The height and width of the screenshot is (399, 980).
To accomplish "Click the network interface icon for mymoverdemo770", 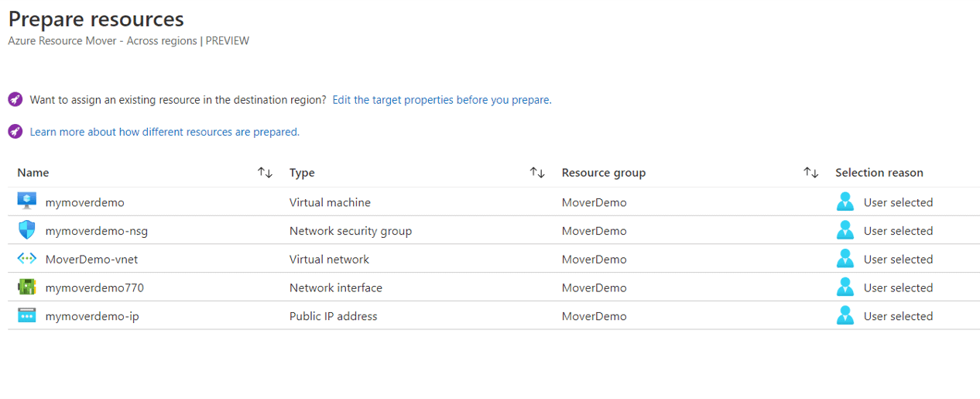I will click(x=27, y=287).
